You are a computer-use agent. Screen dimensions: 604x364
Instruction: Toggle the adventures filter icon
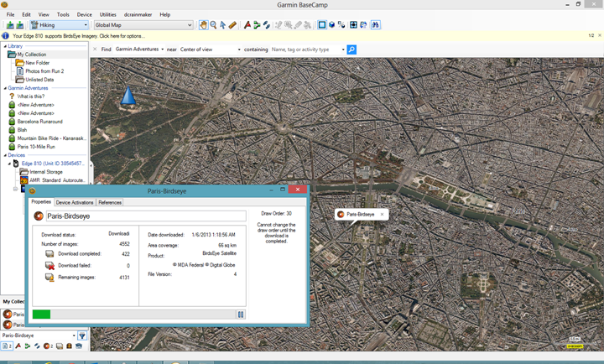79,346
